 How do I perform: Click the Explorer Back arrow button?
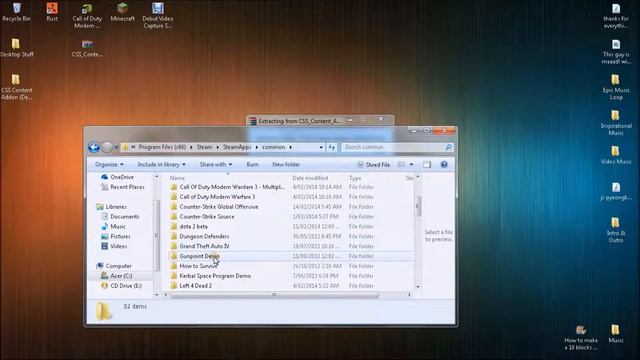(94, 147)
